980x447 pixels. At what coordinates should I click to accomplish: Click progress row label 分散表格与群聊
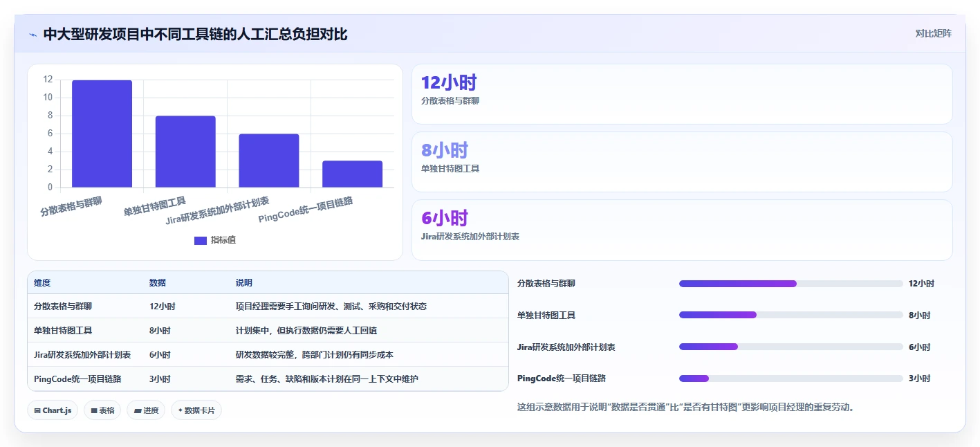(546, 284)
